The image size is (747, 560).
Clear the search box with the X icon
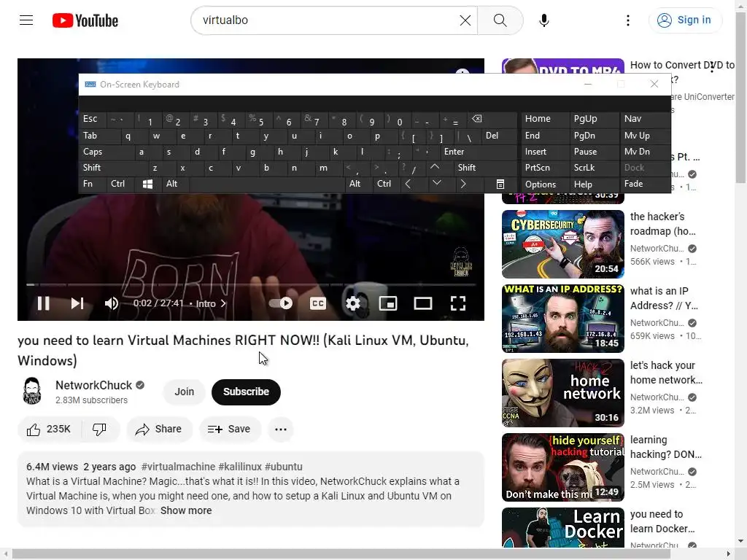(465, 20)
